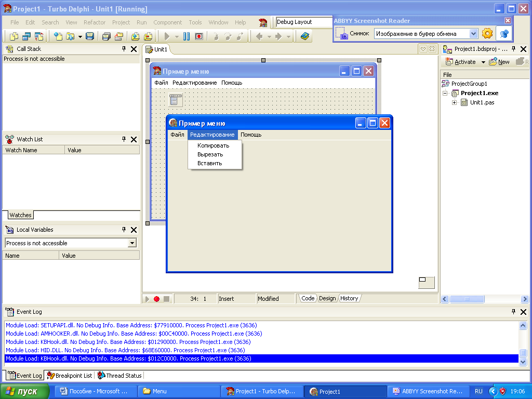The height and width of the screenshot is (399, 532).
Task: Click the New Items toolbar icon
Action: pos(58,36)
